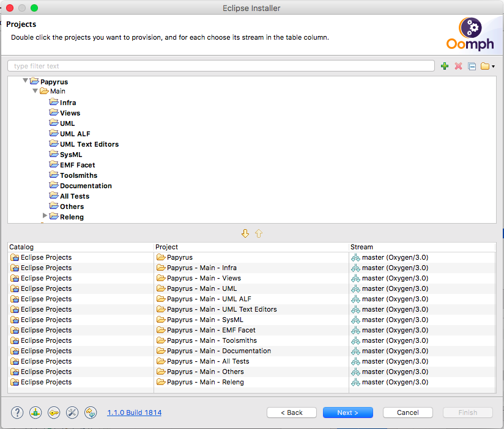Select the Others tree item
The width and height of the screenshot is (504, 429).
pyautogui.click(x=72, y=207)
